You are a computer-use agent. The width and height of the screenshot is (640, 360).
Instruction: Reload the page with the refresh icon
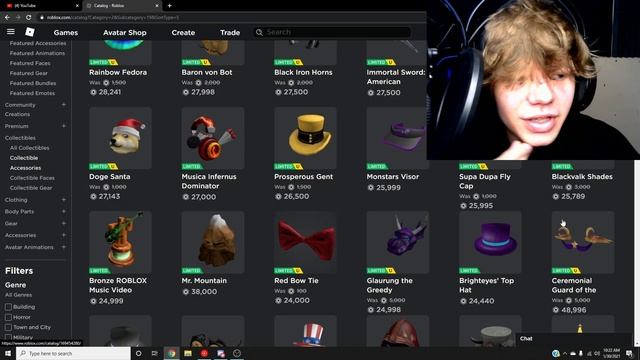click(x=29, y=18)
